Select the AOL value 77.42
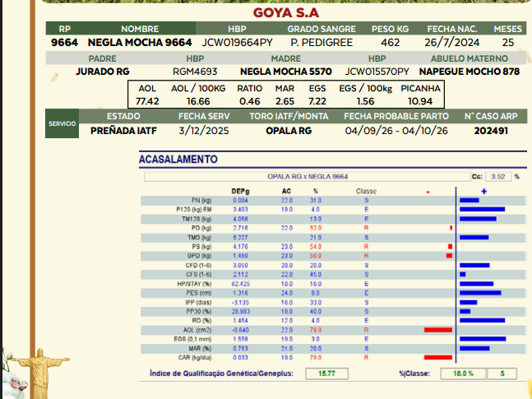 [147, 101]
